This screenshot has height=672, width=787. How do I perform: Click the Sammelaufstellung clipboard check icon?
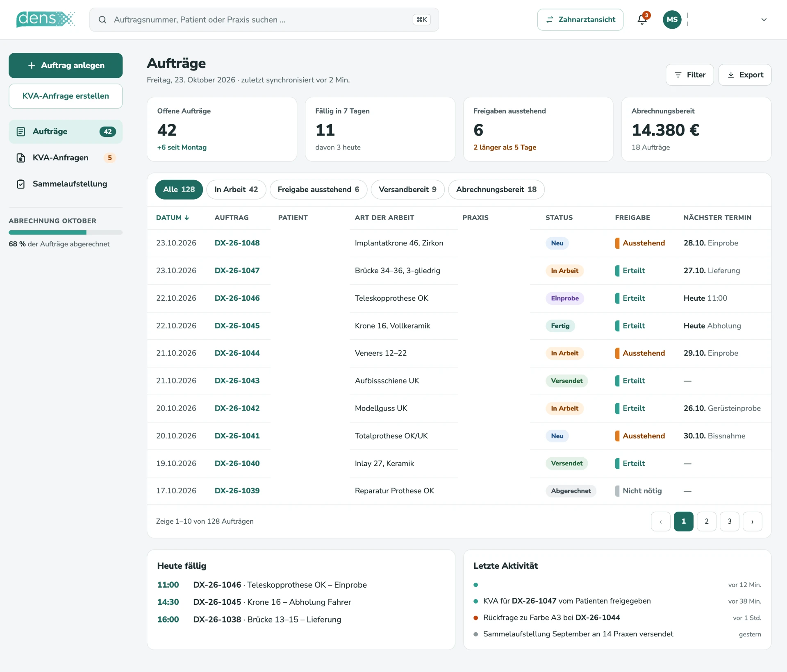21,184
